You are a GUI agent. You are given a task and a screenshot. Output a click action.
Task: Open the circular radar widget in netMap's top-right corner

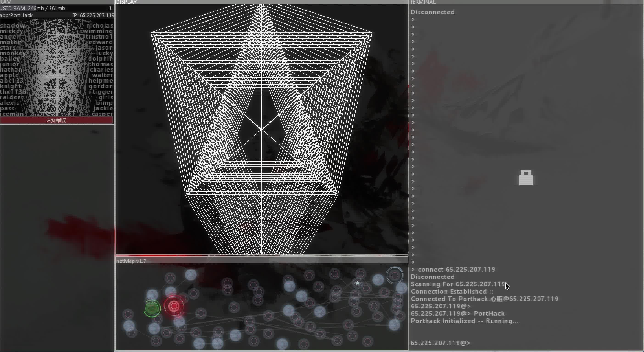pyautogui.click(x=395, y=275)
